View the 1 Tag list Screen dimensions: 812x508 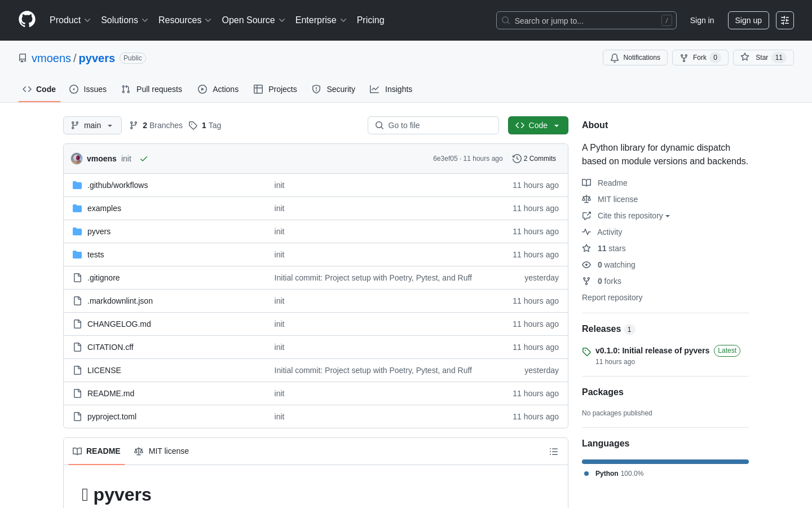point(205,125)
